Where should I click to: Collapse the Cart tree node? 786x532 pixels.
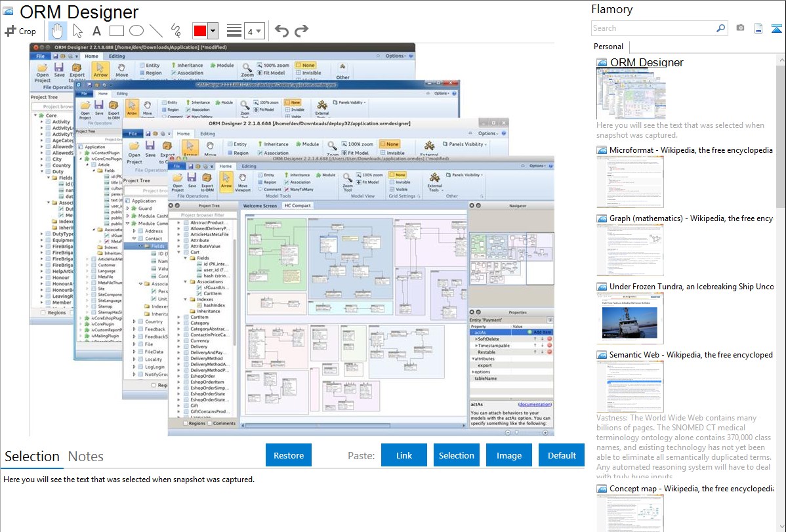[179, 252]
